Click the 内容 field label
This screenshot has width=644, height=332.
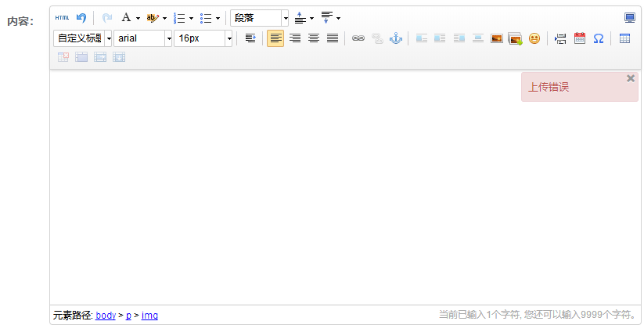[20, 21]
